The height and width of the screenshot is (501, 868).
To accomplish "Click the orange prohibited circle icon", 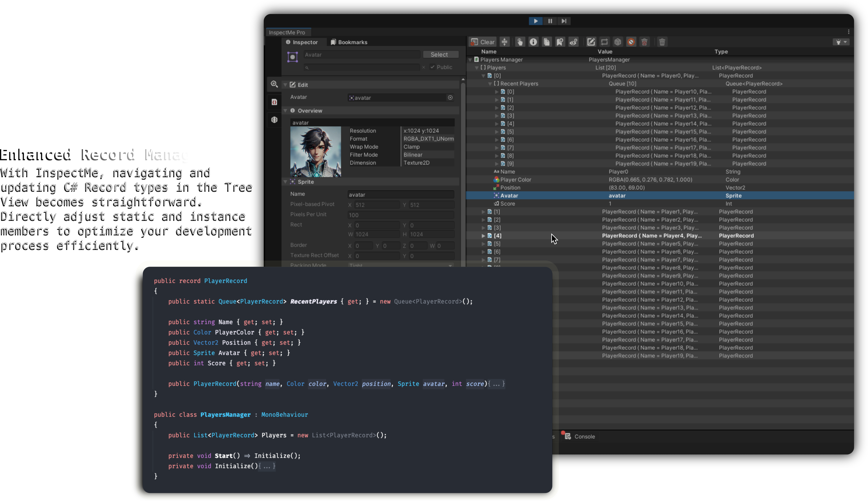I will (x=631, y=42).
